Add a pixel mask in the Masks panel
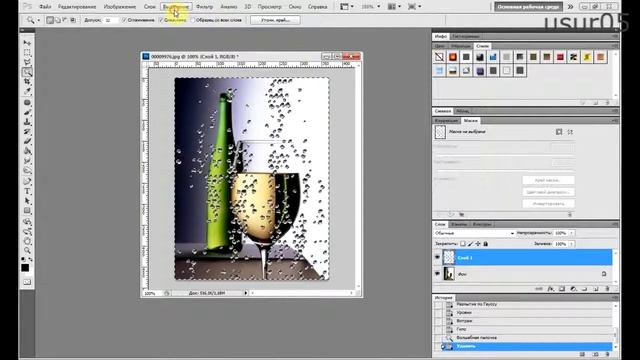 (559, 132)
